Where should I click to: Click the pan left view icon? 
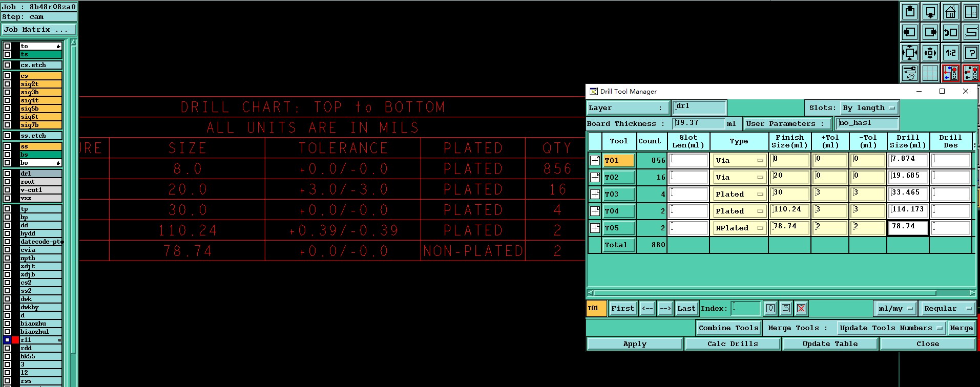pyautogui.click(x=910, y=32)
